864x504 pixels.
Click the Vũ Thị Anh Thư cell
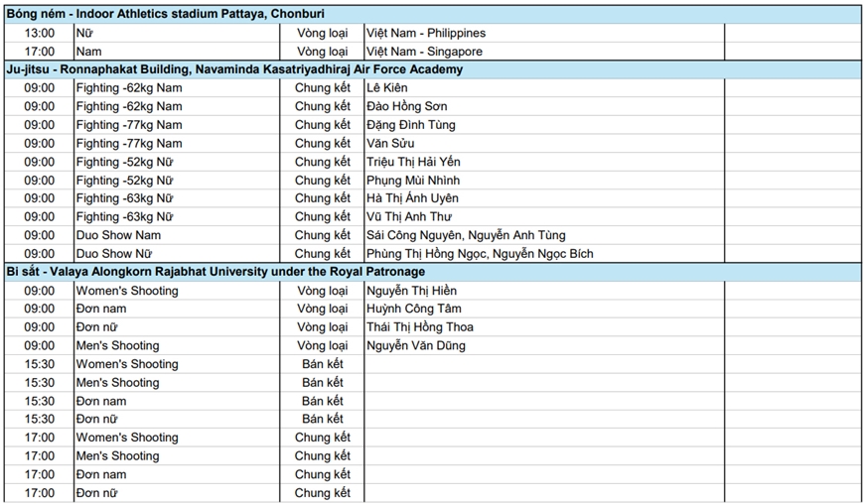pos(408,216)
